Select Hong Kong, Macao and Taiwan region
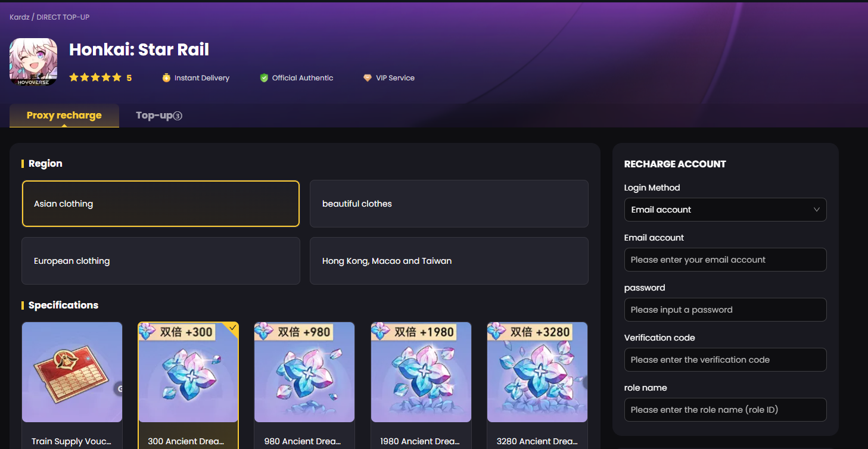The height and width of the screenshot is (449, 868). (x=449, y=261)
